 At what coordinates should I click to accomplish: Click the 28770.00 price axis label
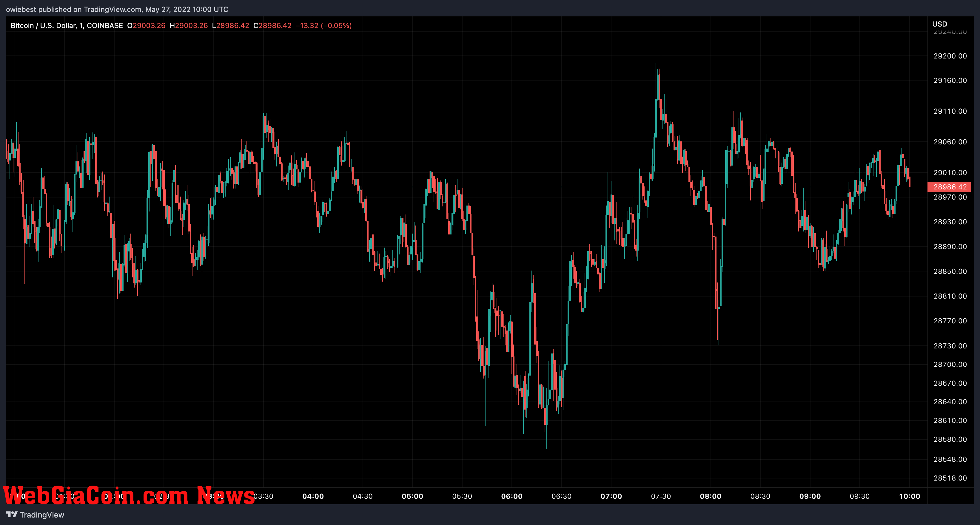pyautogui.click(x=950, y=321)
